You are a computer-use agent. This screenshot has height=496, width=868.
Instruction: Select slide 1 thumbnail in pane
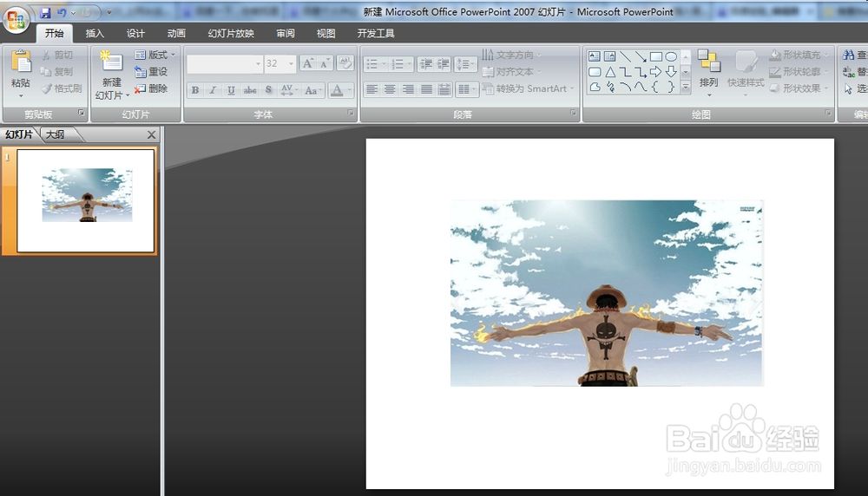pos(86,200)
